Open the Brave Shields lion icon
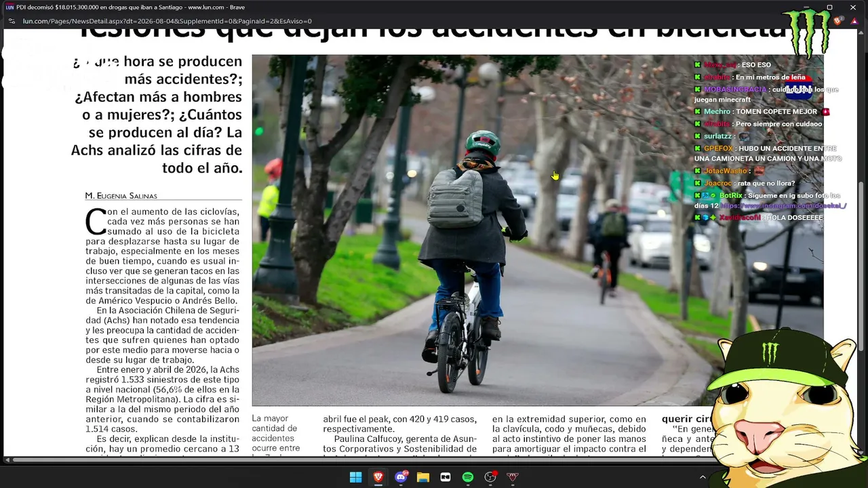The height and width of the screenshot is (488, 868). point(837,21)
